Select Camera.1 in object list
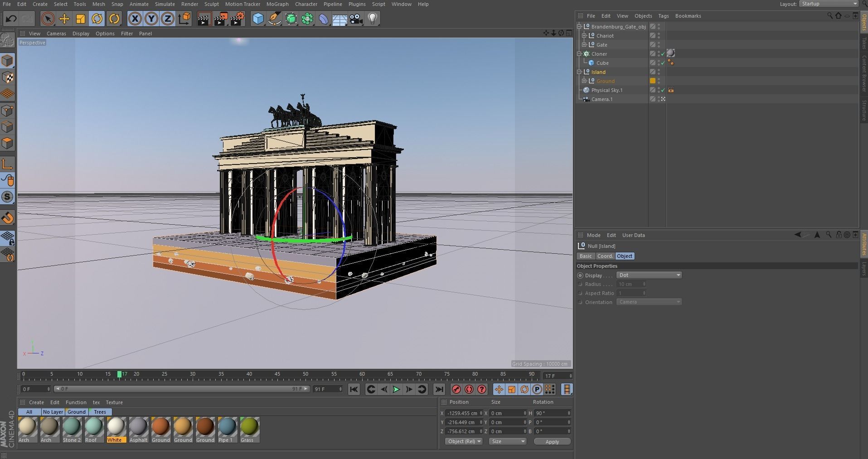The height and width of the screenshot is (459, 868). [601, 99]
